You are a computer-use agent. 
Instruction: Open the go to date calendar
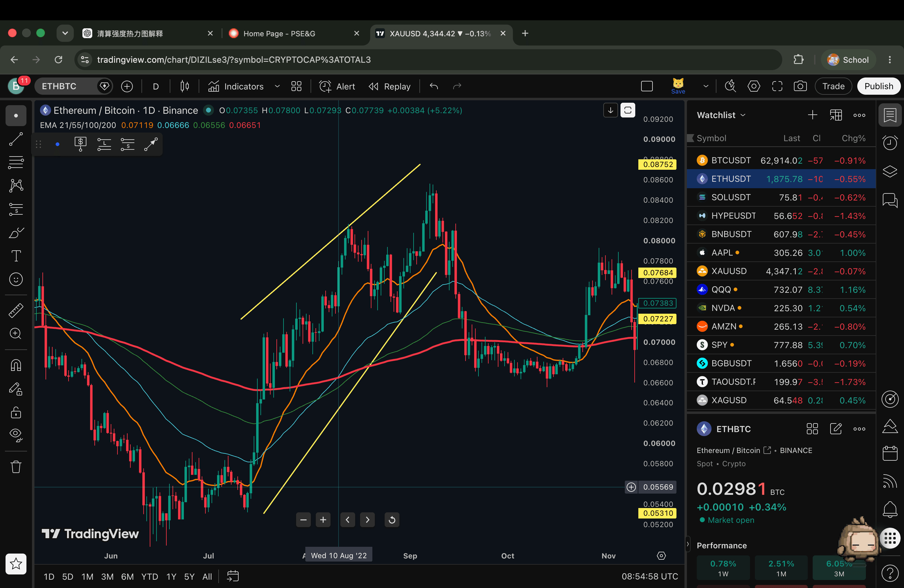233,576
